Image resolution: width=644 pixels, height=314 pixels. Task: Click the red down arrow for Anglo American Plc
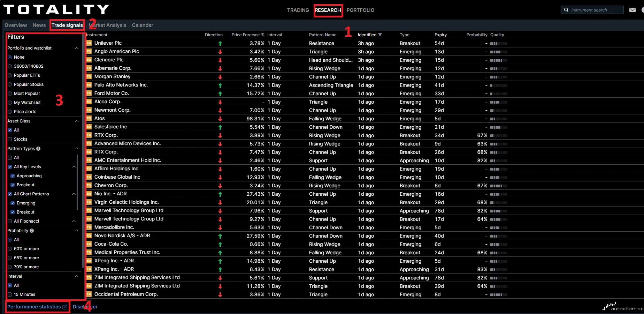[x=220, y=52]
